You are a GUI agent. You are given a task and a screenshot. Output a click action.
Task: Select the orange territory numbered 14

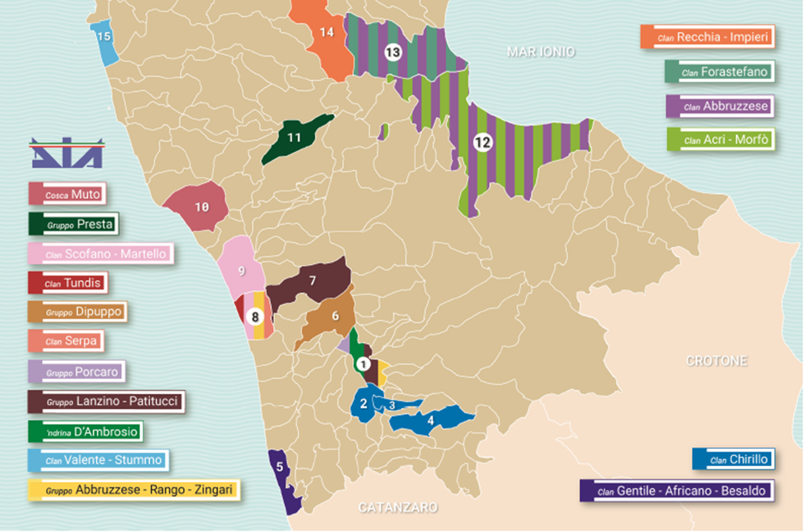(326, 33)
